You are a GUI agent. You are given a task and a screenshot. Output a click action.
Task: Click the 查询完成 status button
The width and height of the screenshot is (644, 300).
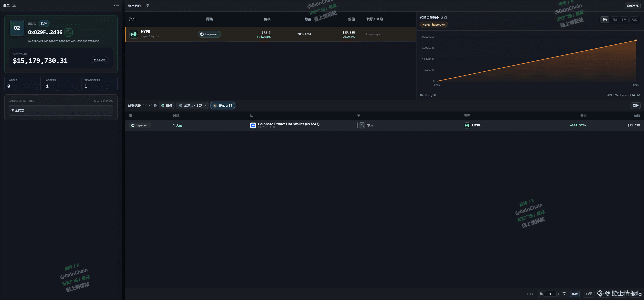coord(100,60)
